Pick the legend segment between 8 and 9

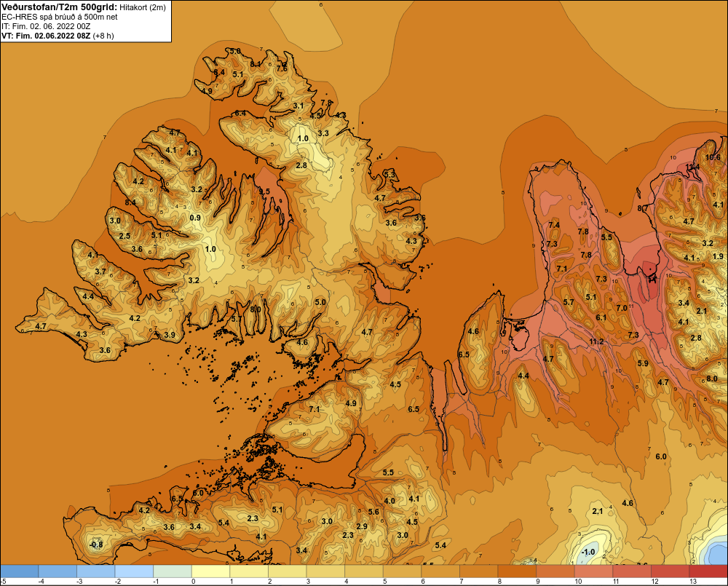click(517, 571)
